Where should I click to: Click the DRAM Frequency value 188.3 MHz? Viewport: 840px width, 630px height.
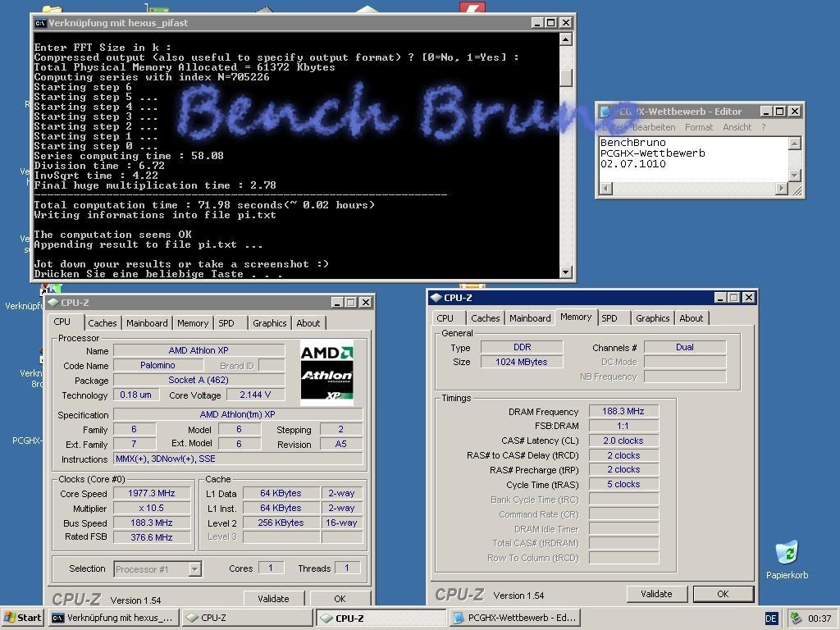coord(623,411)
